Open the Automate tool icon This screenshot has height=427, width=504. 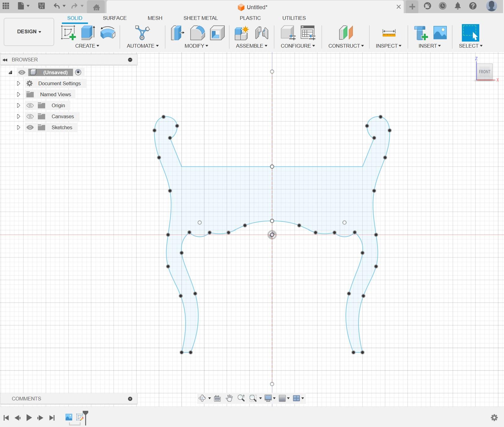[x=142, y=33]
